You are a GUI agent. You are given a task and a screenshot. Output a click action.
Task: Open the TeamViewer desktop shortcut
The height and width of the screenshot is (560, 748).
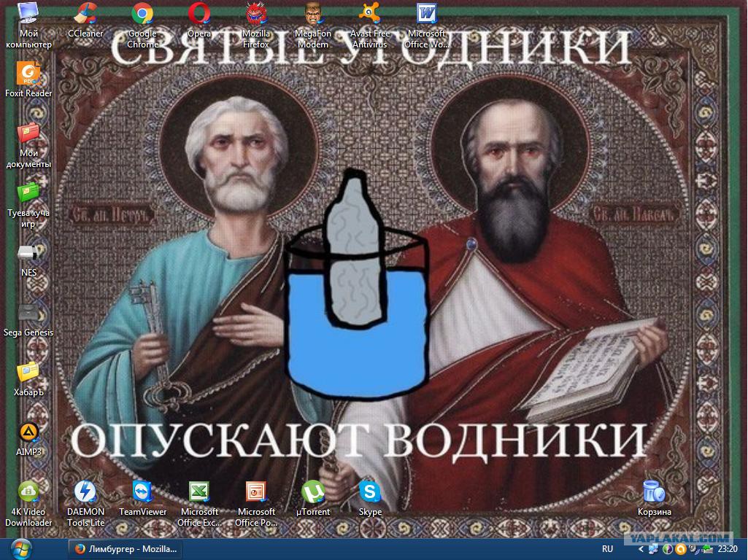pos(142,499)
